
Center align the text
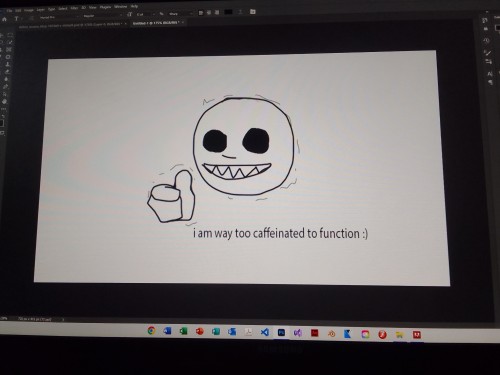tap(209, 12)
